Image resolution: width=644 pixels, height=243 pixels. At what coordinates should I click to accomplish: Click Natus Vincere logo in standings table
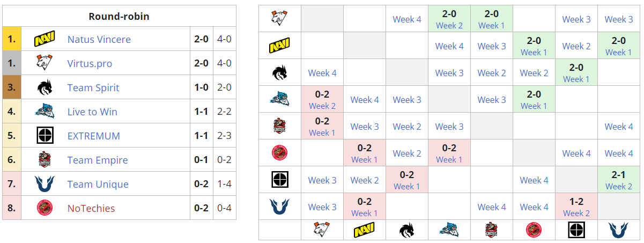[x=45, y=40]
